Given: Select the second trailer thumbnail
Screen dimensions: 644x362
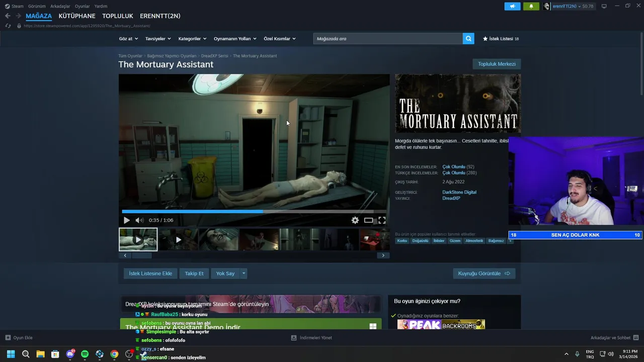Looking at the screenshot, I should click(178, 240).
